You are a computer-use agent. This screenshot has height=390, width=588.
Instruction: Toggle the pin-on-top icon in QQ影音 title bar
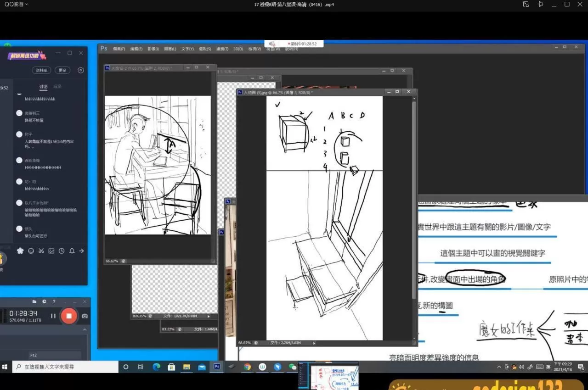tap(540, 4)
